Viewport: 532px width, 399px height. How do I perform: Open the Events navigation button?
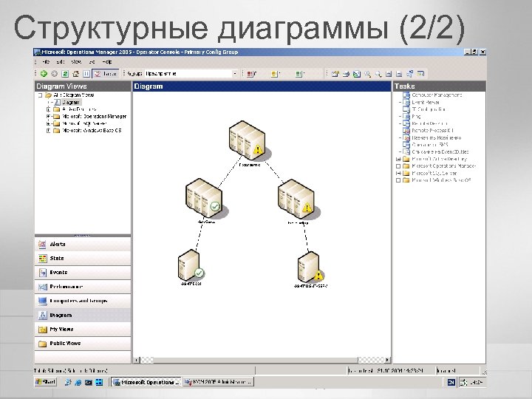(83, 273)
